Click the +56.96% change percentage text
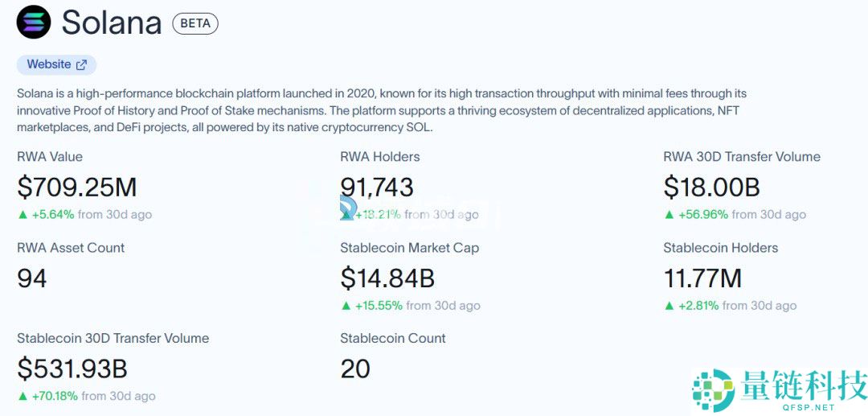The image size is (868, 416). 703,215
